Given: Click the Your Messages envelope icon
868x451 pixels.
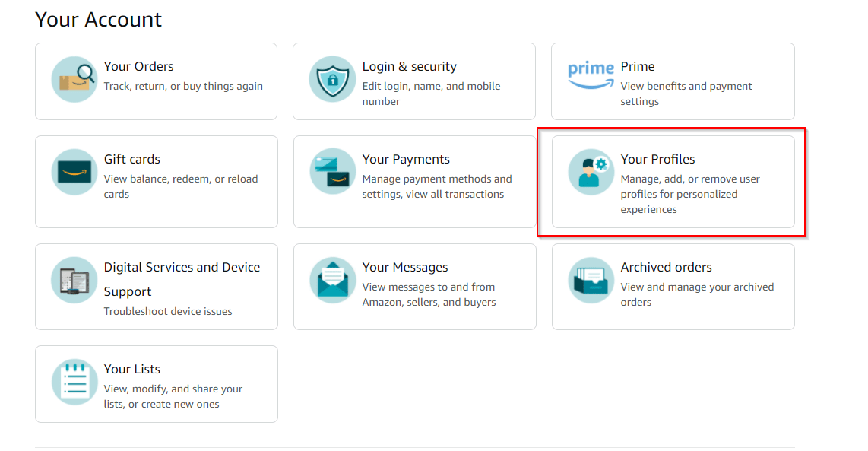Looking at the screenshot, I should click(332, 280).
